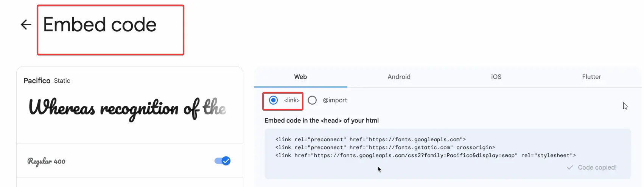Select the <link> radio button
Image resolution: width=644 pixels, height=187 pixels.
pos(273,100)
